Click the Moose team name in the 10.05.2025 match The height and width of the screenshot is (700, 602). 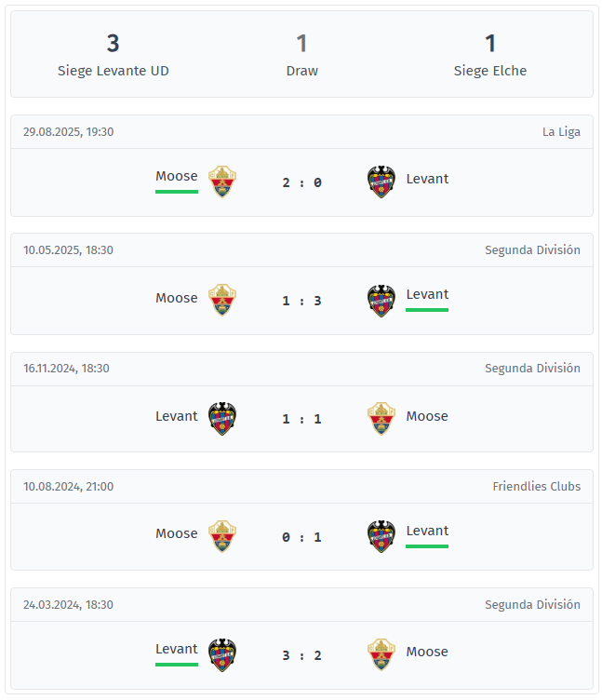pos(177,298)
